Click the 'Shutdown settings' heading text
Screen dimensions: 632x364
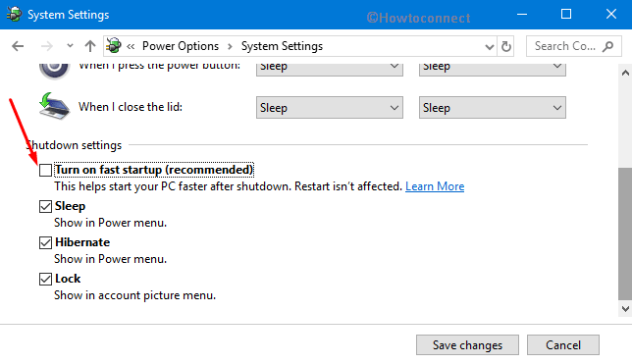pos(75,145)
